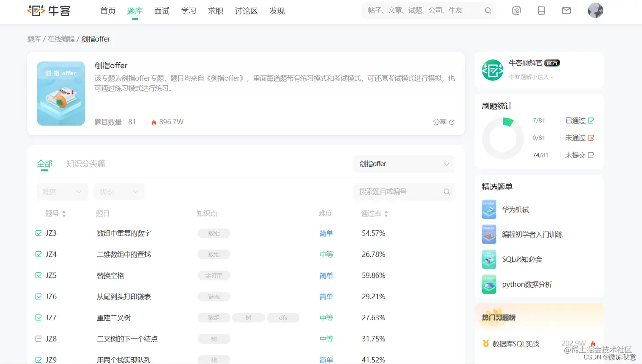Click the passed status icon for JZ6
Image resolution: width=642 pixels, height=364 pixels.
38,297
